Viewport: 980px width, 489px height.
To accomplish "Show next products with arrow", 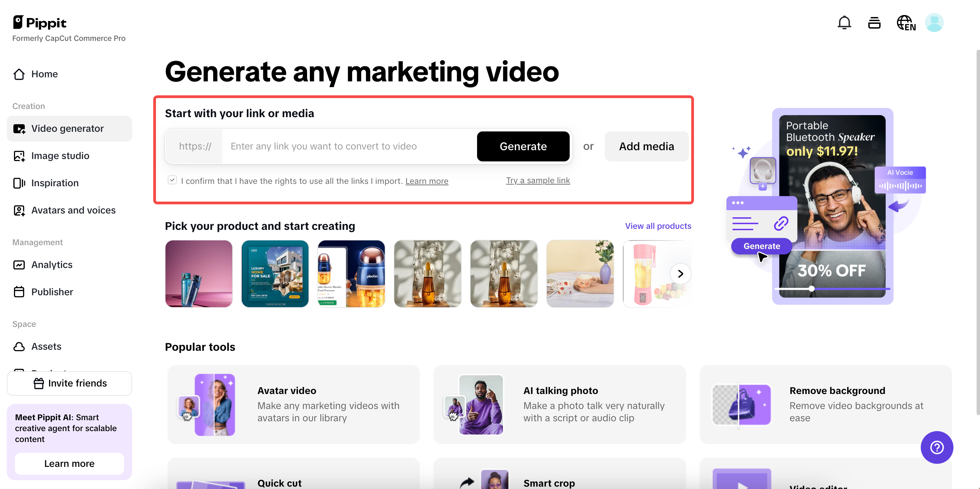I will [681, 273].
